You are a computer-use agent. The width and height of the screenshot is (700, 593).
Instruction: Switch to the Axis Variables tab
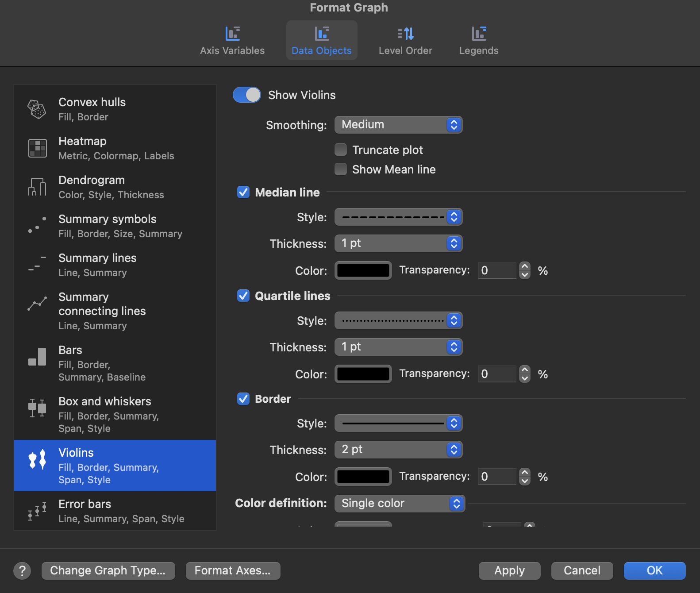pos(232,40)
